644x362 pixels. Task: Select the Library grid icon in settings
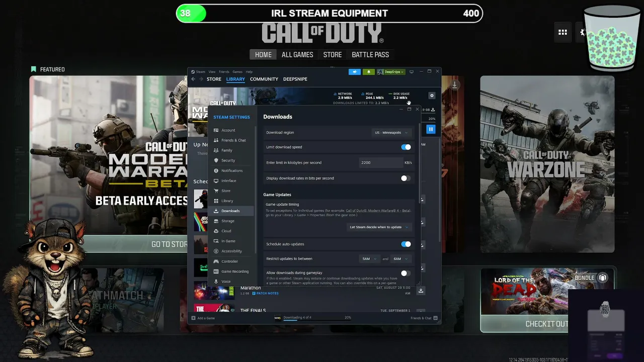(x=216, y=201)
